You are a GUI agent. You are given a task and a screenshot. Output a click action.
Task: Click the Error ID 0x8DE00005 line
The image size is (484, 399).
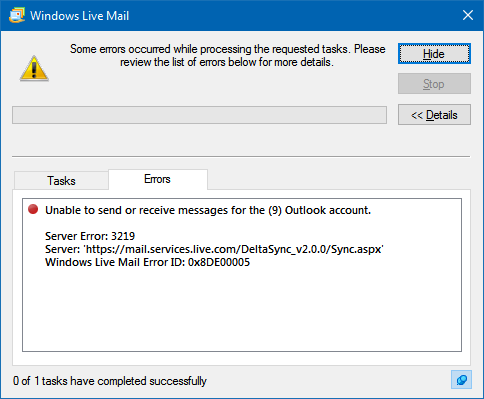coord(147,262)
